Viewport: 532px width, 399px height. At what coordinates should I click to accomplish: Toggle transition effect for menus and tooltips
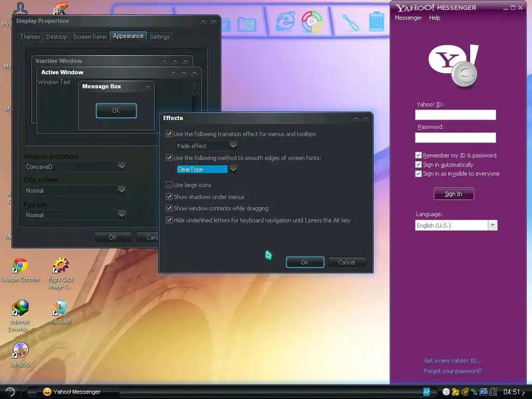point(169,134)
